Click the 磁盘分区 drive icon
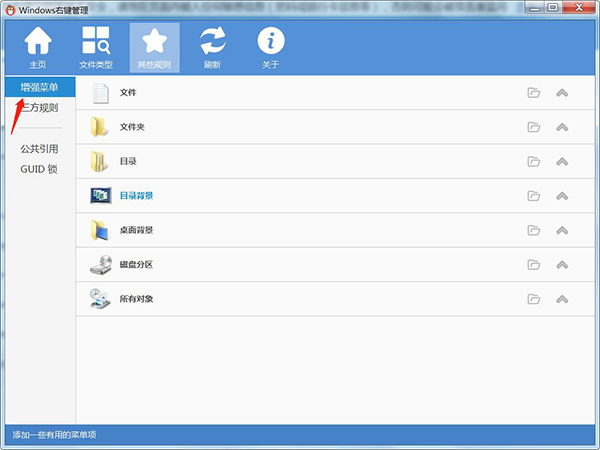Screen dimensions: 600x450 click(101, 265)
